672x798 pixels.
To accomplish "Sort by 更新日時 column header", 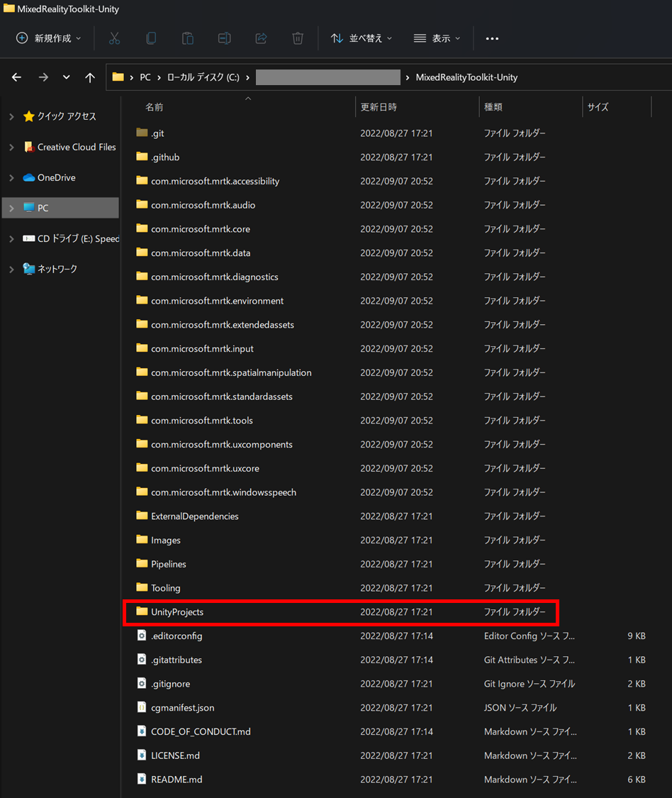I will pos(379,107).
